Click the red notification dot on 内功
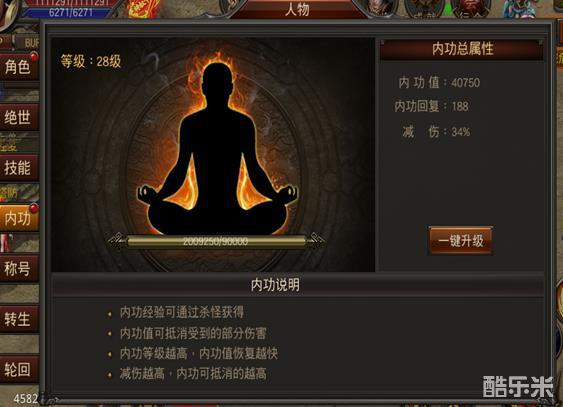 pyautogui.click(x=34, y=208)
